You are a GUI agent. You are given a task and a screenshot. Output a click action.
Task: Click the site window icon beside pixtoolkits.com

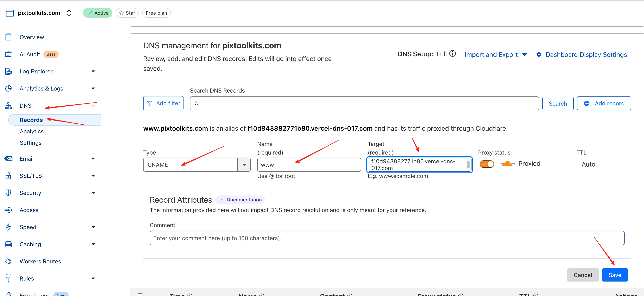[10, 13]
